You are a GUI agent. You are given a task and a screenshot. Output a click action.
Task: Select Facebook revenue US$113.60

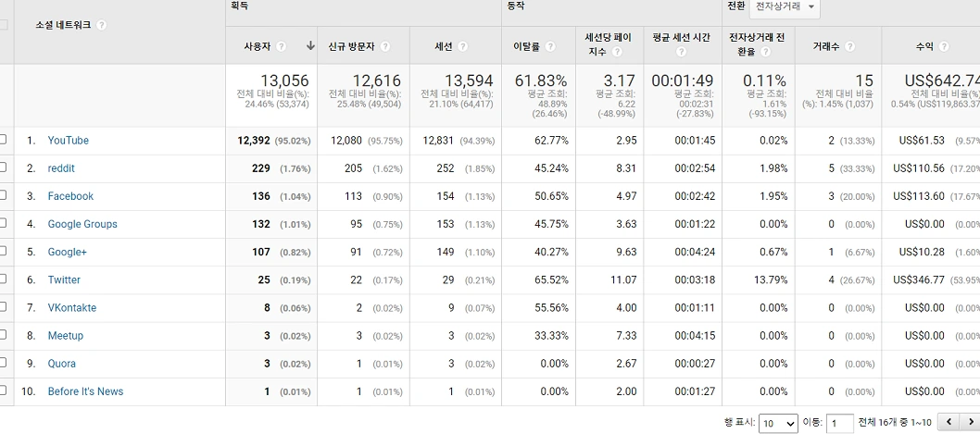919,196
